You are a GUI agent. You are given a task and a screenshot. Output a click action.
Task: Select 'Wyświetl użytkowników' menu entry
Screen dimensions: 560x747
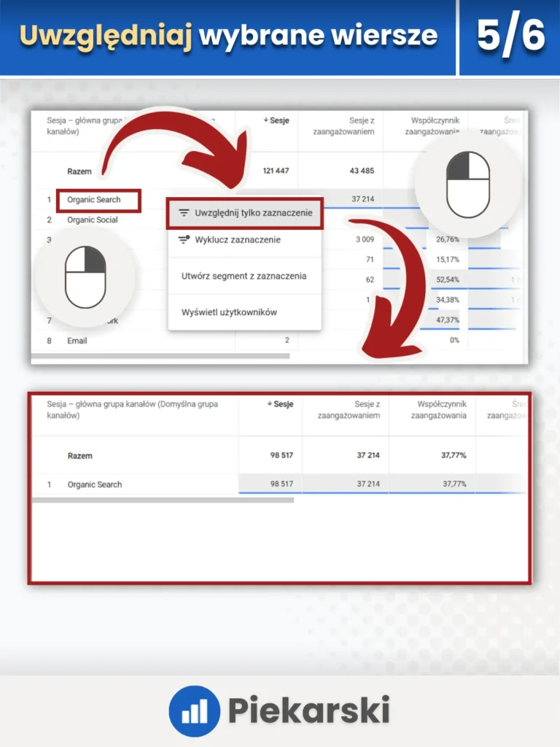pyautogui.click(x=229, y=312)
